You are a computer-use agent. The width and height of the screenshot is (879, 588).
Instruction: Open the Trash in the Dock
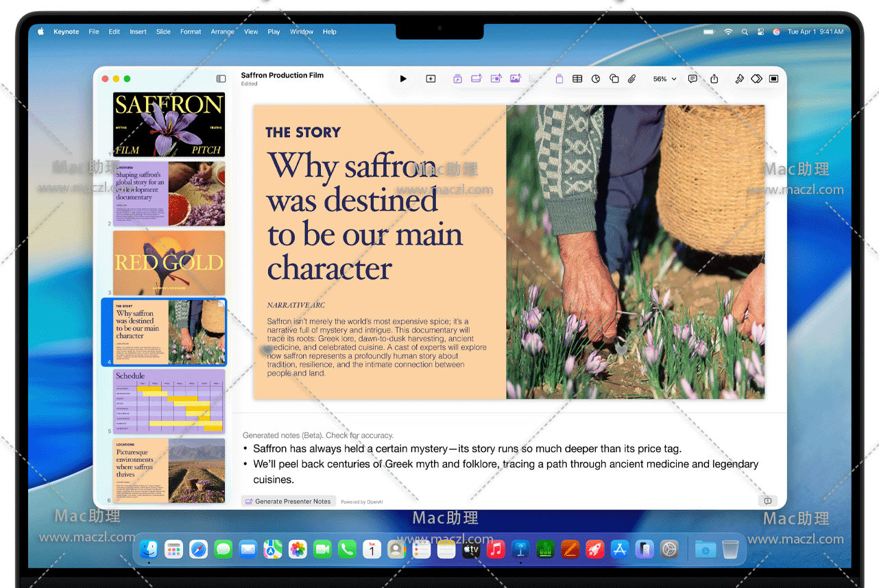[730, 549]
